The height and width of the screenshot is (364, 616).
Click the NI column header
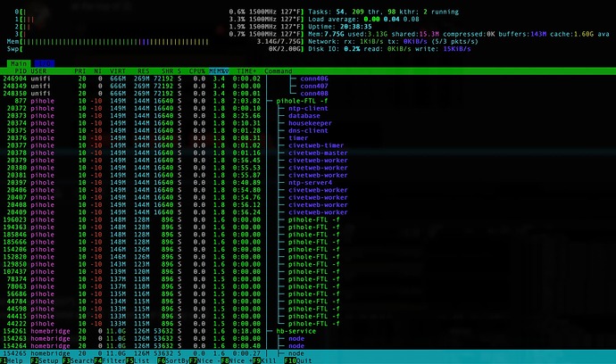point(98,71)
